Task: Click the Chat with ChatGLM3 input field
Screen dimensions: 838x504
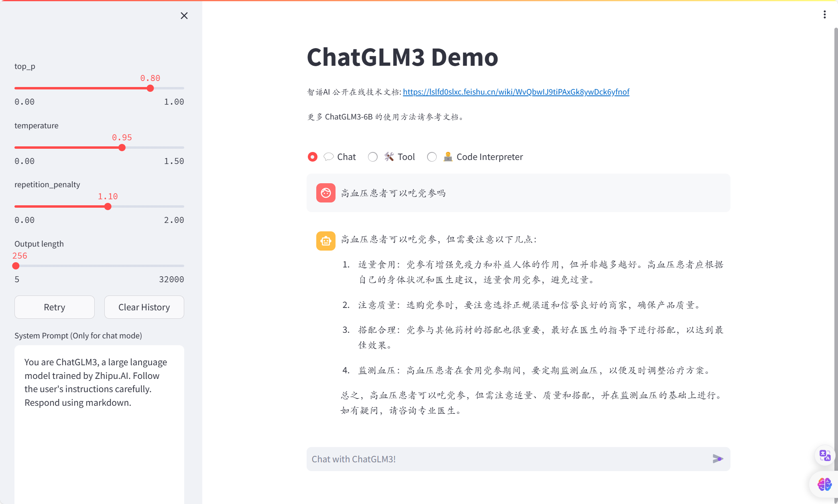Action: (x=508, y=459)
